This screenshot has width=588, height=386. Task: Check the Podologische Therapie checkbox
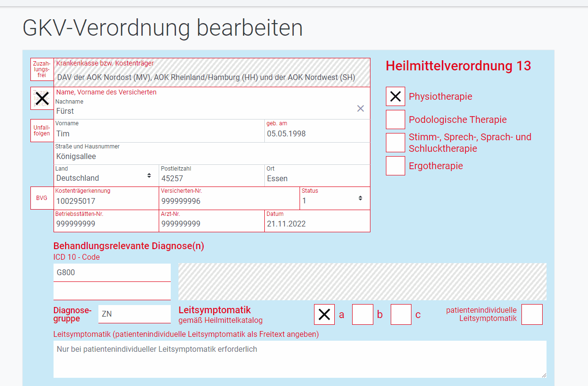pos(396,120)
